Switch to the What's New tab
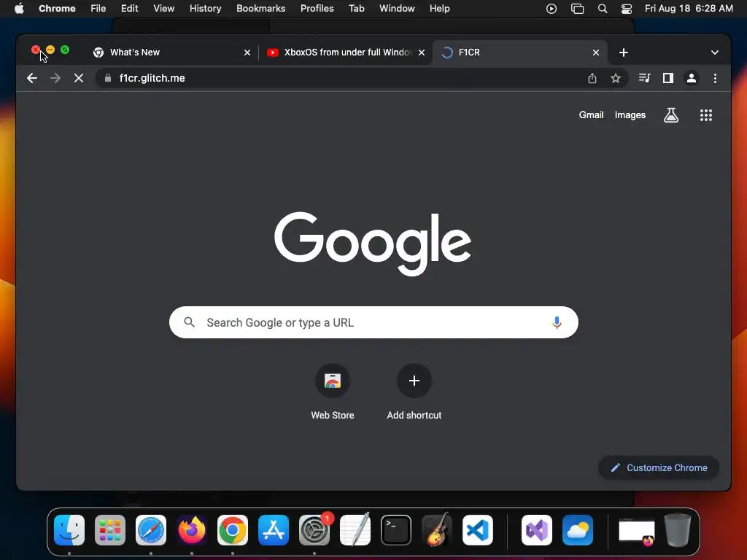This screenshot has width=747, height=560. [171, 52]
